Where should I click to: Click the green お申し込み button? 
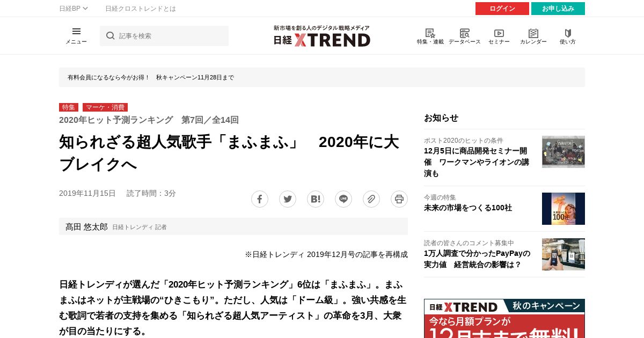click(x=558, y=9)
